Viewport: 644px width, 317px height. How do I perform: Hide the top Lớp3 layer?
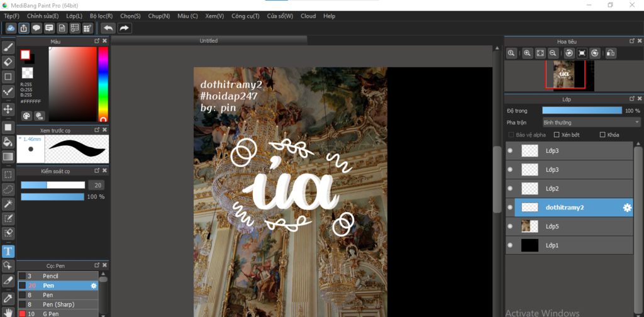[x=510, y=151]
